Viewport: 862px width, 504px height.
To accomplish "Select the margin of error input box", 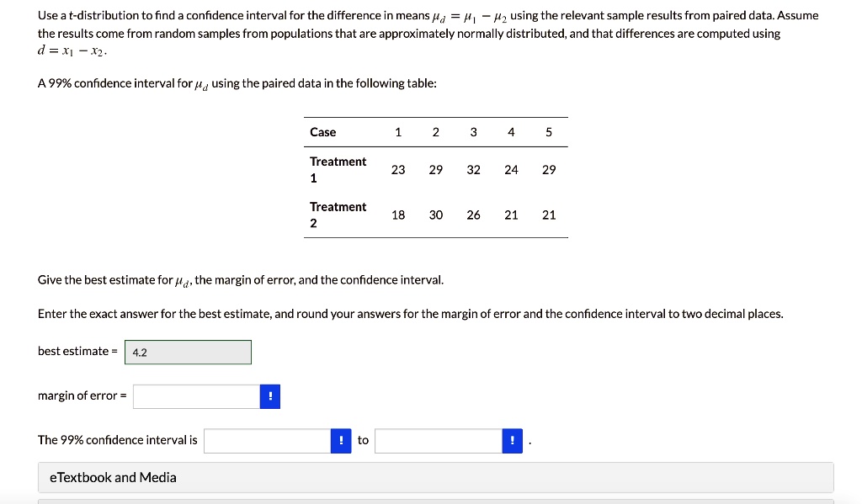I will 196,395.
